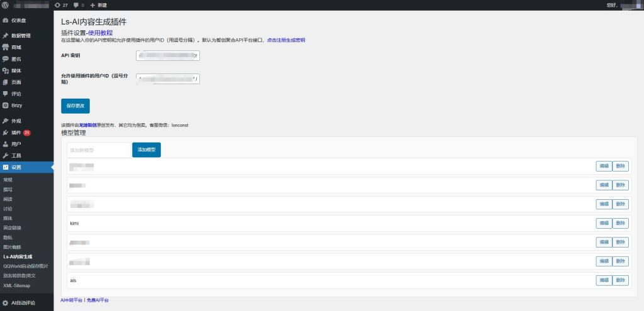This screenshot has width=644, height=311.
Task: Click the 保存更改 button
Action: point(75,106)
